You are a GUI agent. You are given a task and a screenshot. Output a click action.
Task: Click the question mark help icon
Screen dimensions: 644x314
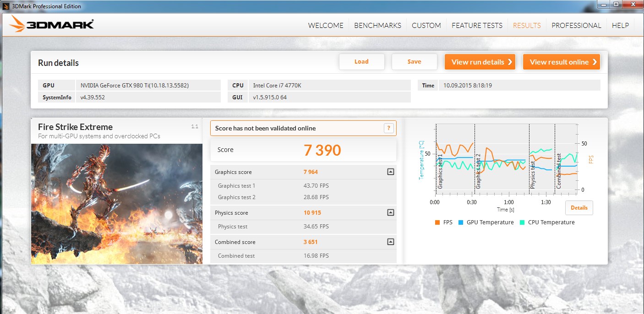pyautogui.click(x=388, y=129)
